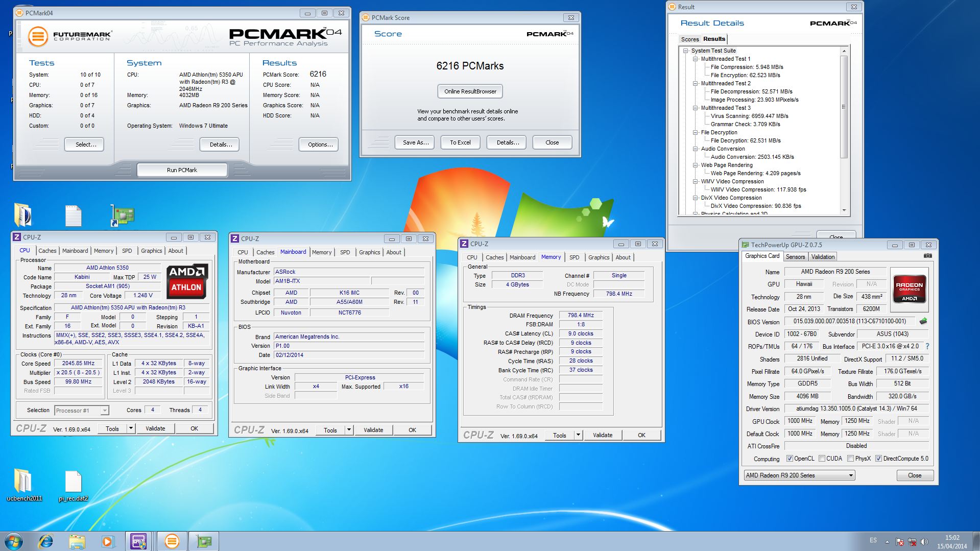Click the ES language indicator in taskbar
This screenshot has height=551, width=980.
(x=873, y=540)
